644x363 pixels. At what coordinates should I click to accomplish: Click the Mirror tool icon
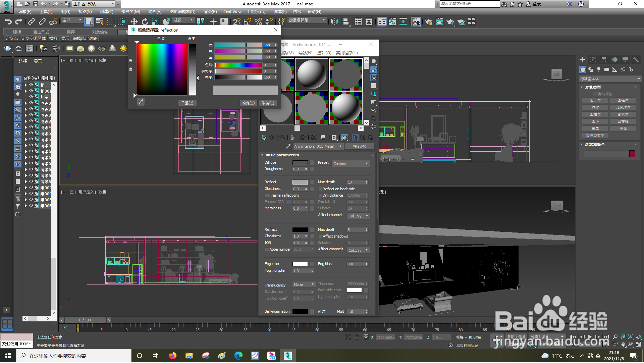[x=334, y=22]
